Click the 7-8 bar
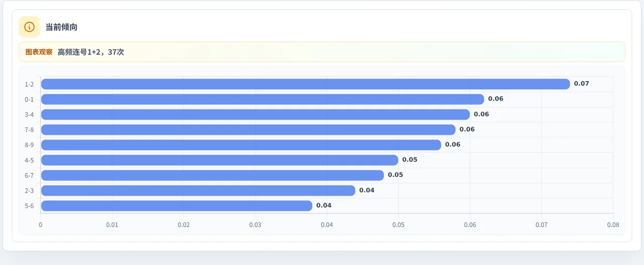The image size is (644, 265). tap(248, 130)
